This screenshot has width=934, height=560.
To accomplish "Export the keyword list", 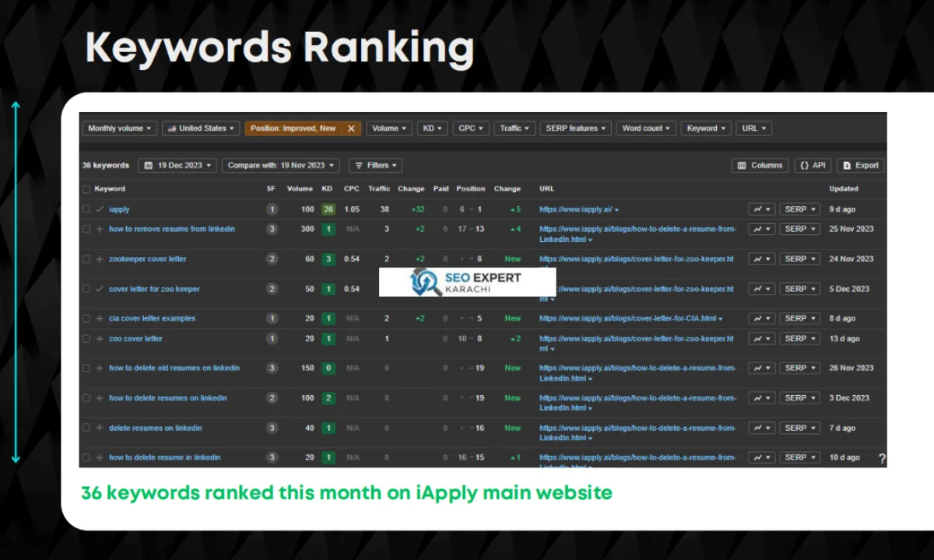I will click(861, 166).
